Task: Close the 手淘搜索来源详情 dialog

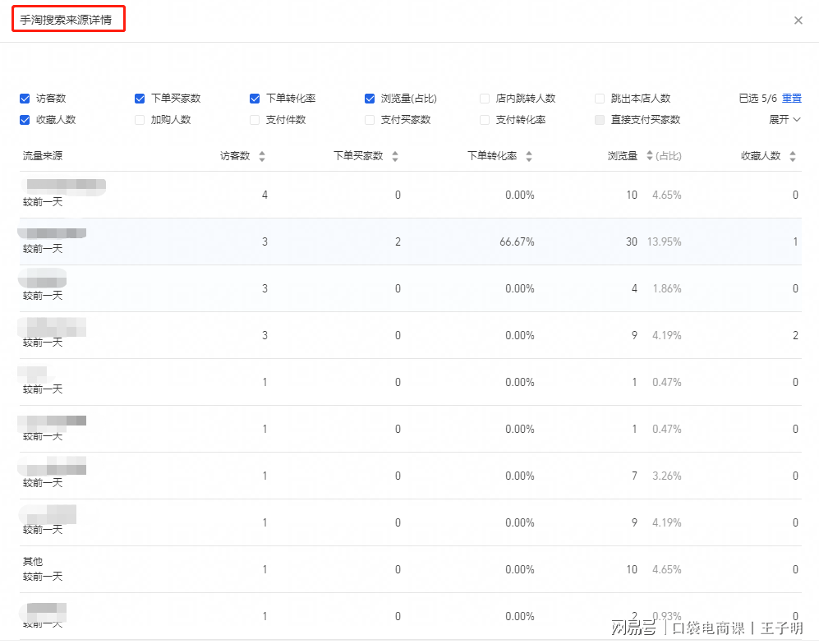Action: click(798, 21)
